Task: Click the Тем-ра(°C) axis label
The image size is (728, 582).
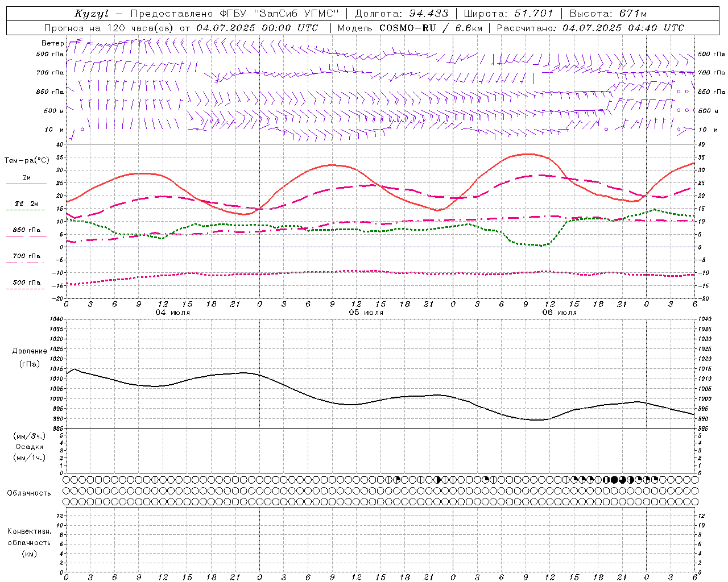Action: (x=27, y=161)
